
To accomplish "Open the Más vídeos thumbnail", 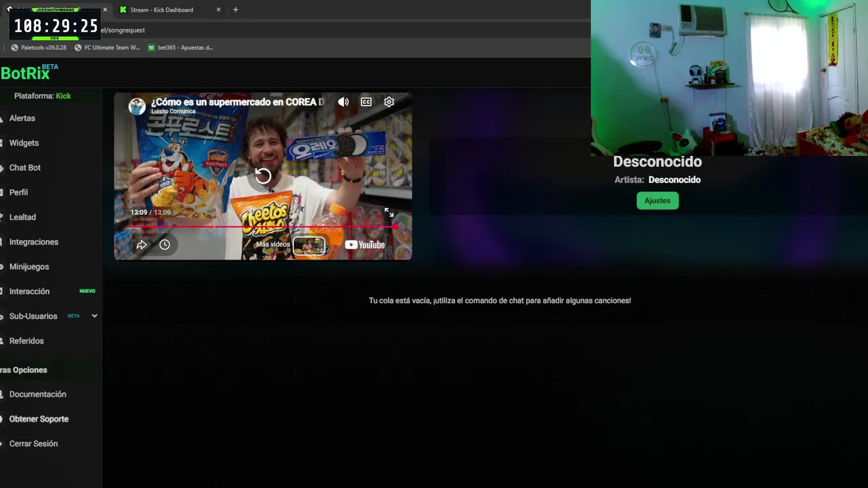I will point(309,245).
